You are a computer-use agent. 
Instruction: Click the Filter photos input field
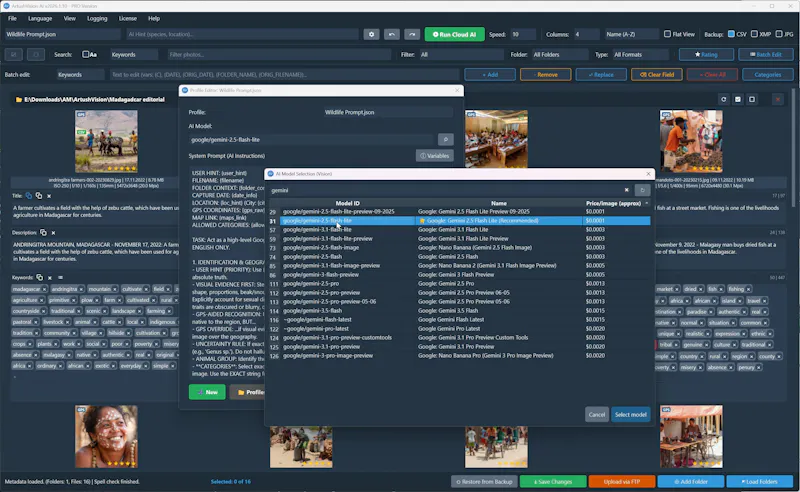[279, 54]
